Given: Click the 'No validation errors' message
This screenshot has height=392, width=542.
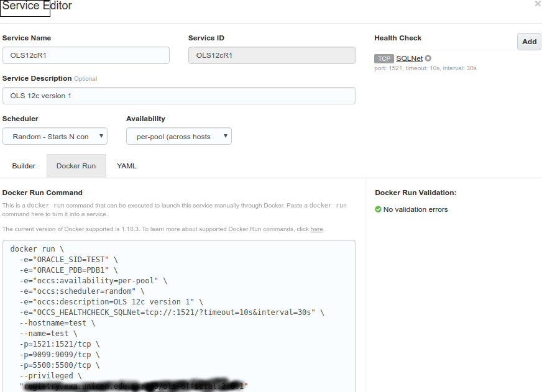Looking at the screenshot, I should [415, 209].
